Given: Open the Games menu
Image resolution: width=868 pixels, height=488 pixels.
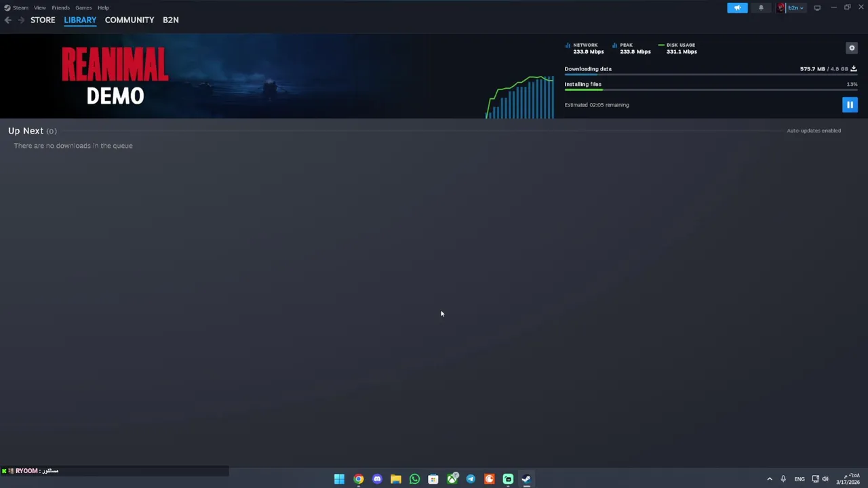Looking at the screenshot, I should pos(83,7).
